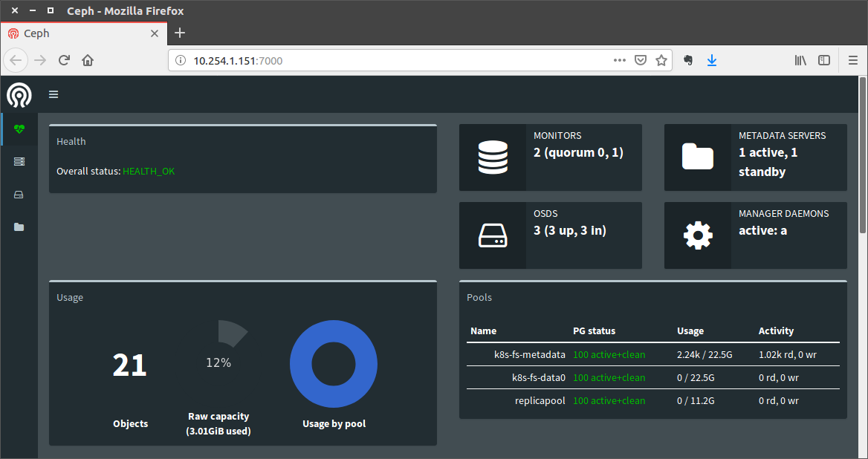Open the Firefox application menu
Viewport: 868px width, 459px height.
pos(853,60)
